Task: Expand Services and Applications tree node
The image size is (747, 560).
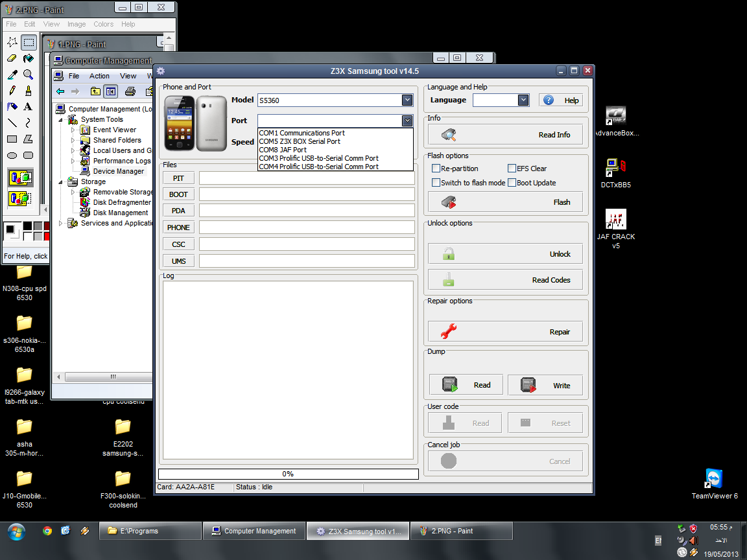Action: click(x=60, y=224)
